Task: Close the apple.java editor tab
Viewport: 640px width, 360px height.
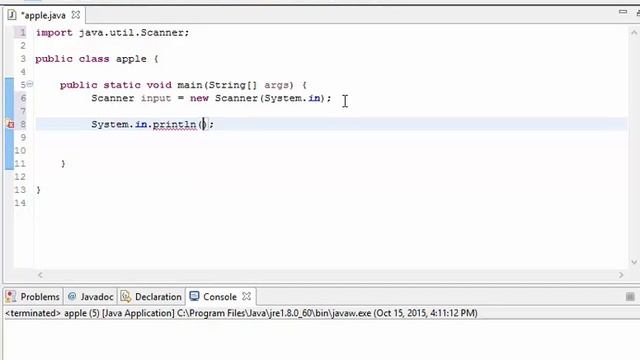Action: (76, 15)
